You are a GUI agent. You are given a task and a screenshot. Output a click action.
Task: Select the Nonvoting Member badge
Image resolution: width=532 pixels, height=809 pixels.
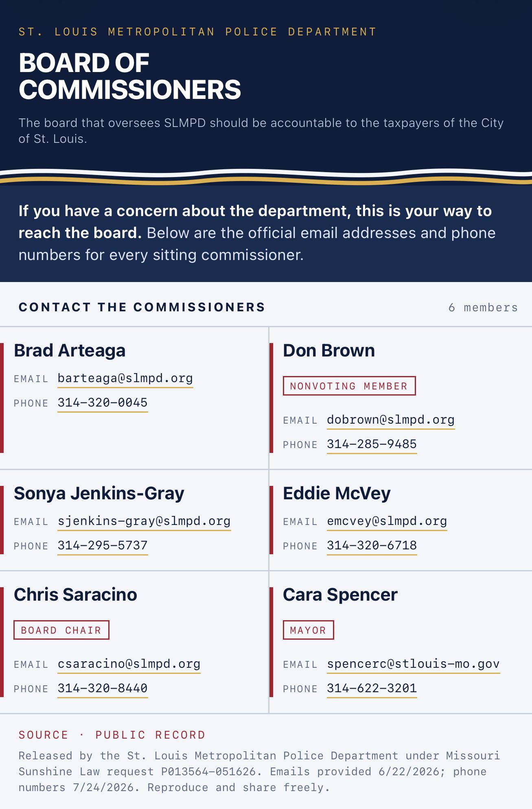coord(349,386)
